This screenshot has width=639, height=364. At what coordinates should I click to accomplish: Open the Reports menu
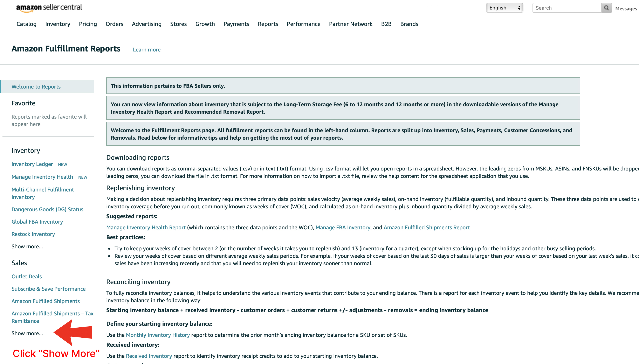click(x=268, y=24)
